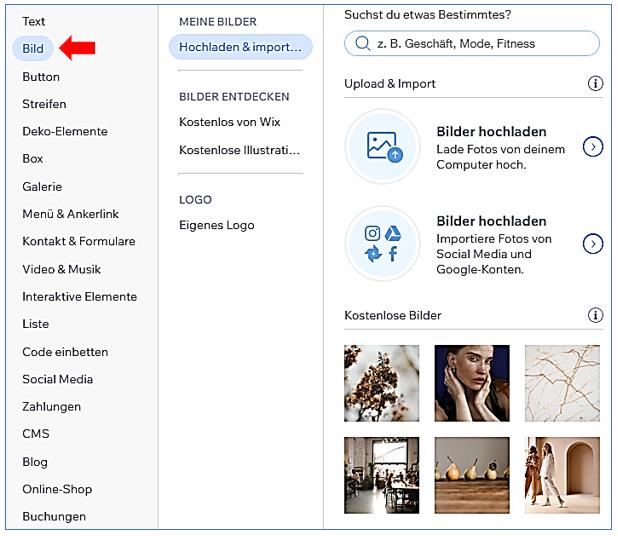The height and width of the screenshot is (536, 618).
Task: Click the image search input field
Action: 480,44
